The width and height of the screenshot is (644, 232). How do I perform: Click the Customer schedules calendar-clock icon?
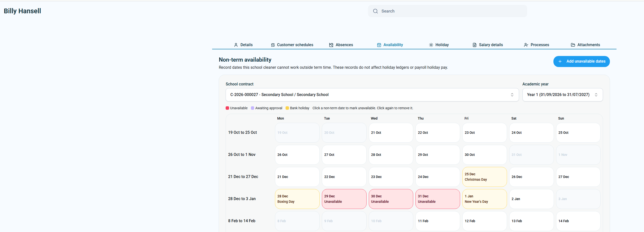pyautogui.click(x=273, y=45)
